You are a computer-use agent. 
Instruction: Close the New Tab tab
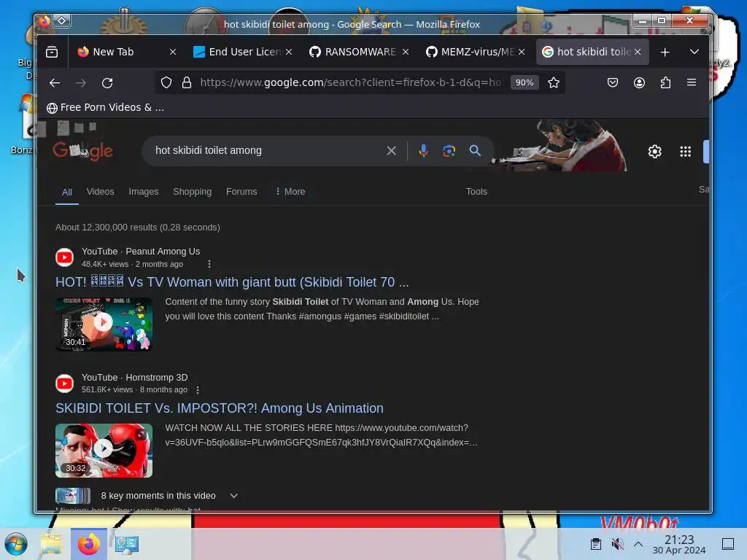(x=173, y=52)
